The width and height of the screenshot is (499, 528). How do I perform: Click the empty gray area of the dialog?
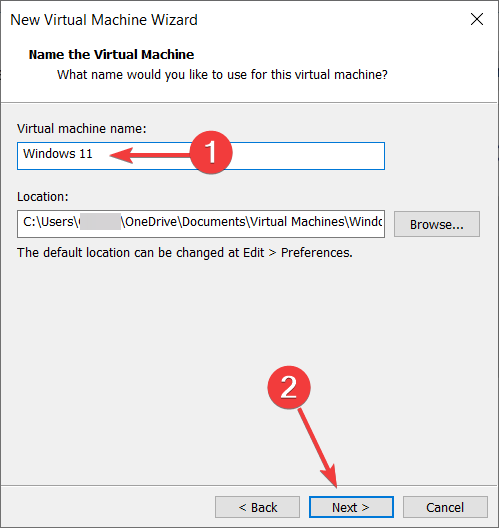pyautogui.click(x=249, y=320)
